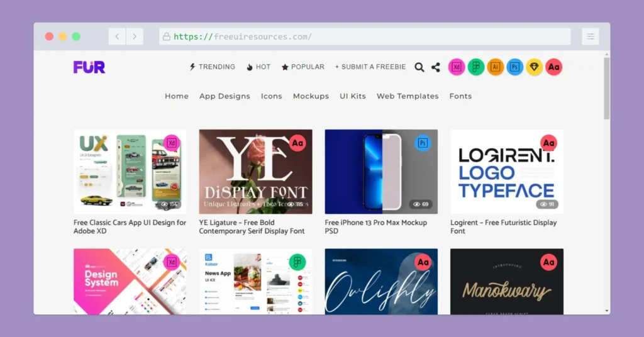The width and height of the screenshot is (644, 337).
Task: Click the search magnifier icon
Action: coord(419,67)
